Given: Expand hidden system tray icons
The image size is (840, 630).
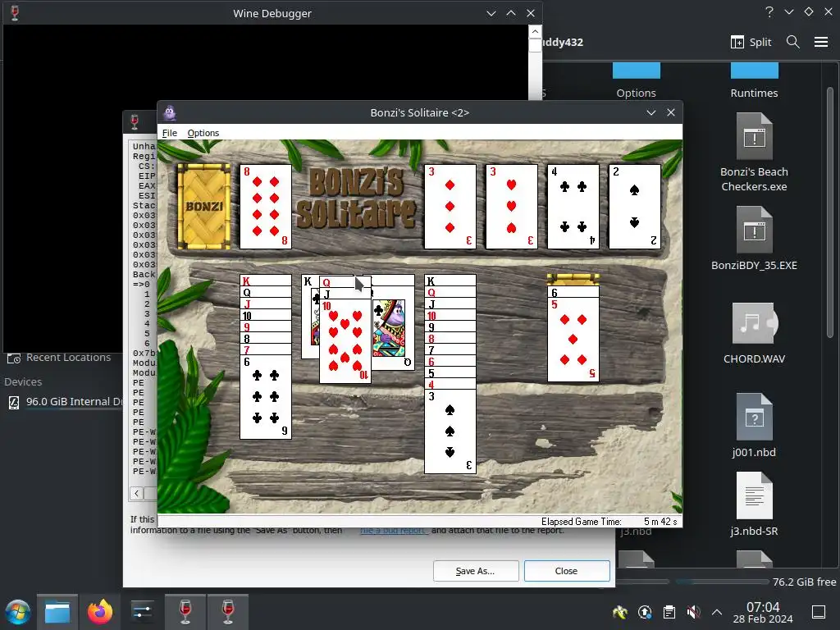Looking at the screenshot, I should coord(717,612).
